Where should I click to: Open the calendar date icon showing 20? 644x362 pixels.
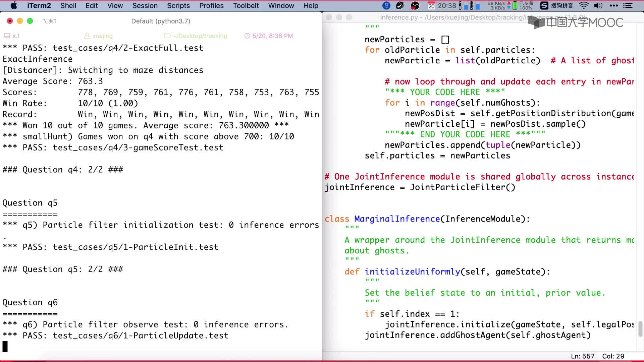tap(431, 5)
